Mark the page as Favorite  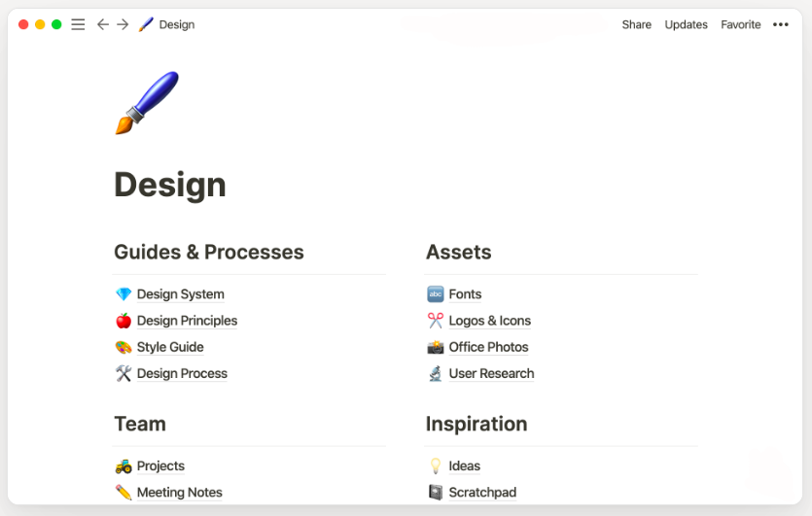[741, 24]
